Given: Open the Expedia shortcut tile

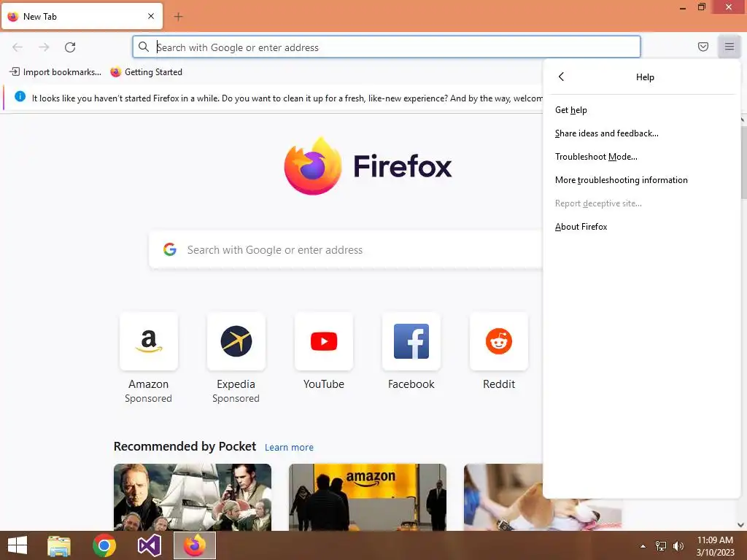Looking at the screenshot, I should click(236, 341).
